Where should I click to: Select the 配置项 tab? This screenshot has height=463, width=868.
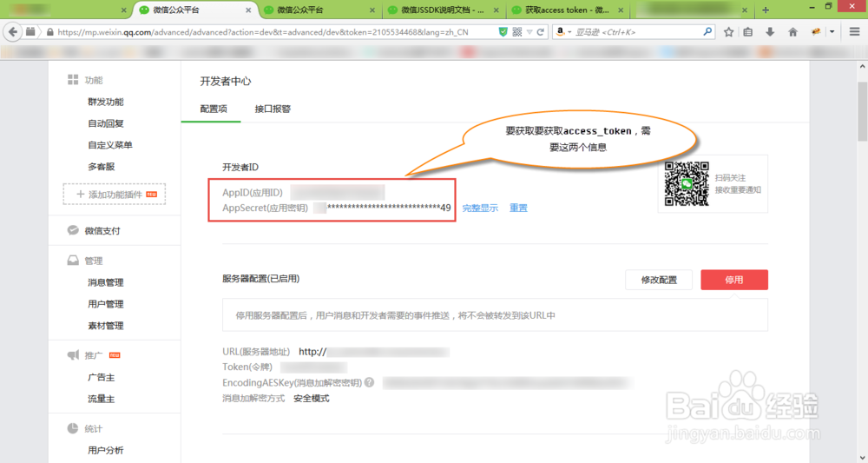tap(214, 109)
